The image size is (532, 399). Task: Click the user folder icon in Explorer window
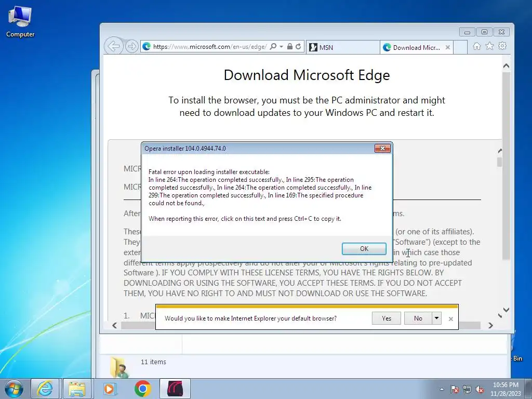pyautogui.click(x=119, y=367)
